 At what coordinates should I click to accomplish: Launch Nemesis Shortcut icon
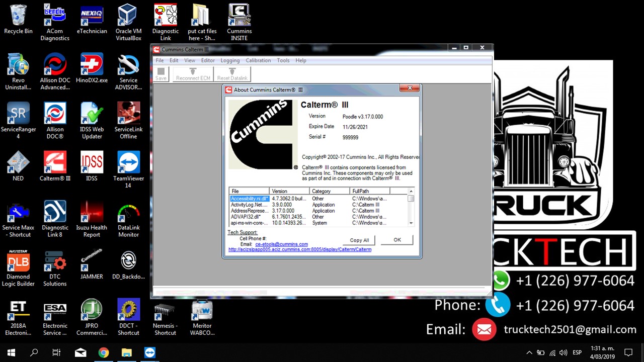tap(166, 317)
